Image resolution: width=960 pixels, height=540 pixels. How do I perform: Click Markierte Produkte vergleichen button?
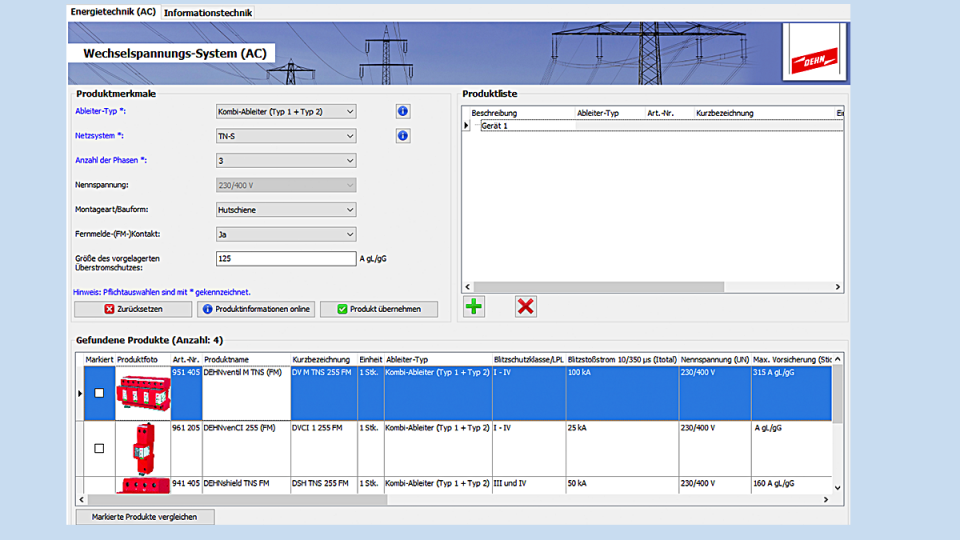click(x=144, y=517)
